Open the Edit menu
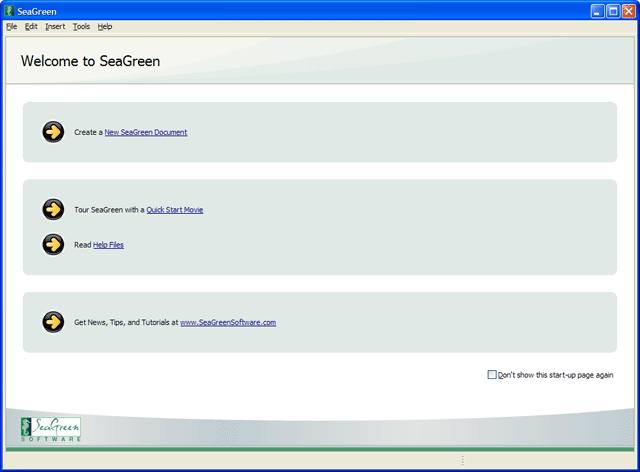The height and width of the screenshot is (472, 640). coord(31,27)
